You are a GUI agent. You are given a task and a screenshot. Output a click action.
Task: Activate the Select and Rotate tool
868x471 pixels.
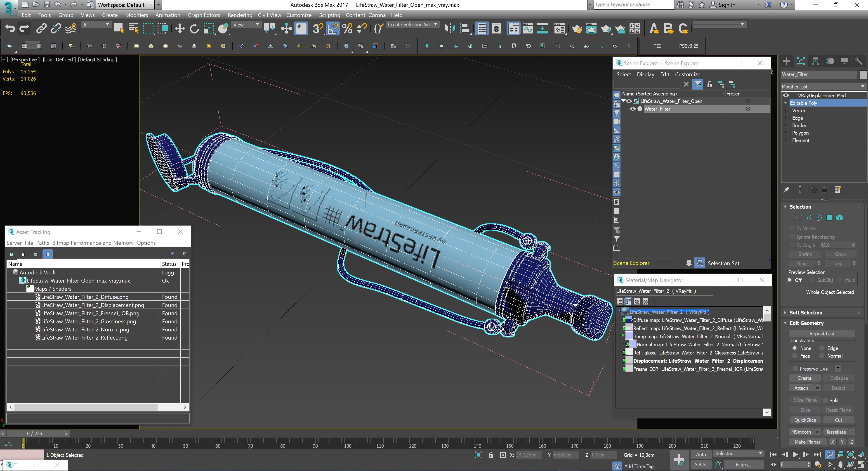pos(194,28)
